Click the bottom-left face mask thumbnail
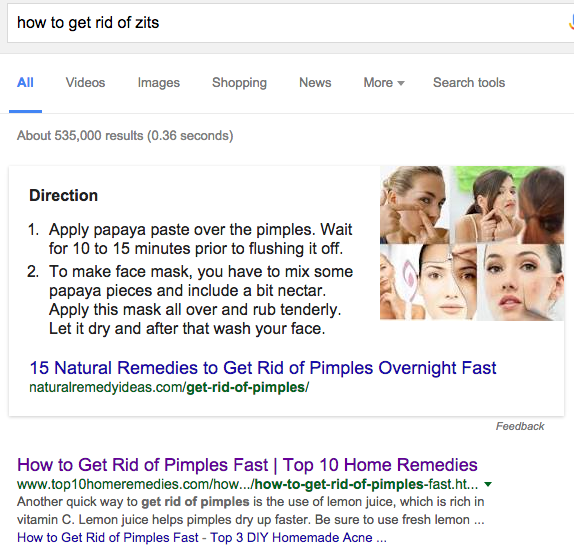The height and width of the screenshot is (553, 574). pyautogui.click(x=428, y=283)
